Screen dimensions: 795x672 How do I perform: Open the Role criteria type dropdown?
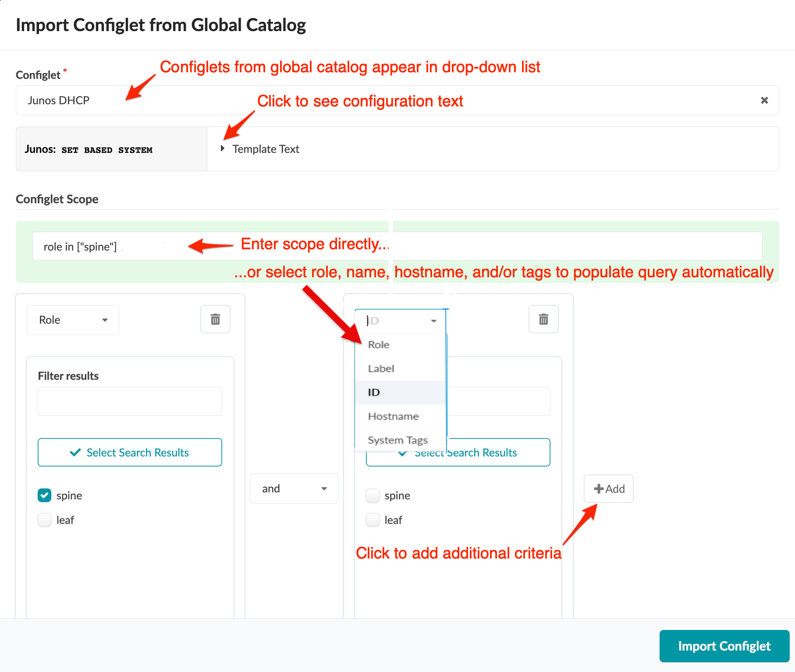point(73,320)
